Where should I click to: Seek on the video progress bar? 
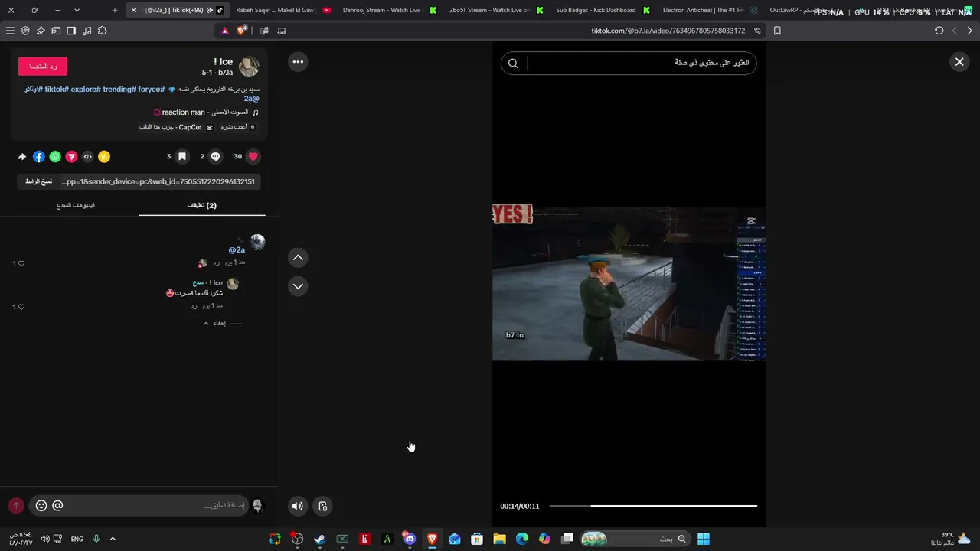click(x=653, y=506)
